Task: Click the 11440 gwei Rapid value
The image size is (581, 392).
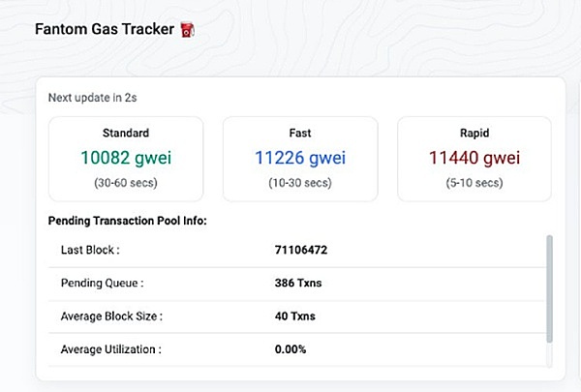Action: click(x=474, y=158)
